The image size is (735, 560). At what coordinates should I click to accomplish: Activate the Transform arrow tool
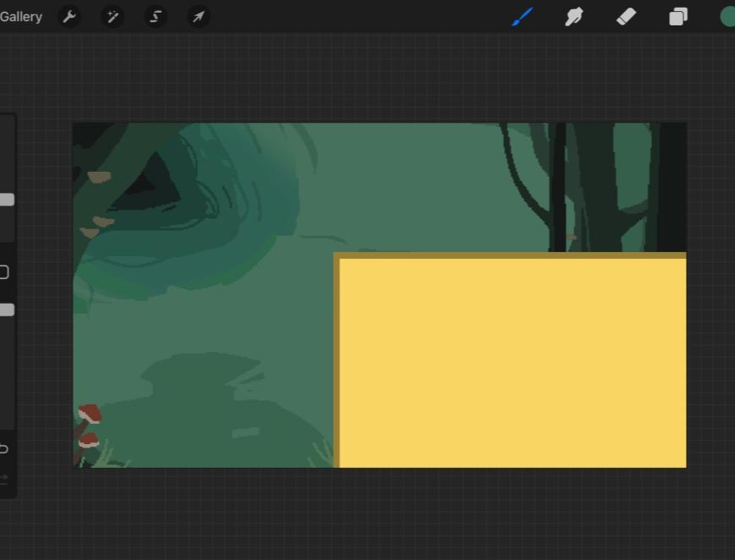pos(199,17)
